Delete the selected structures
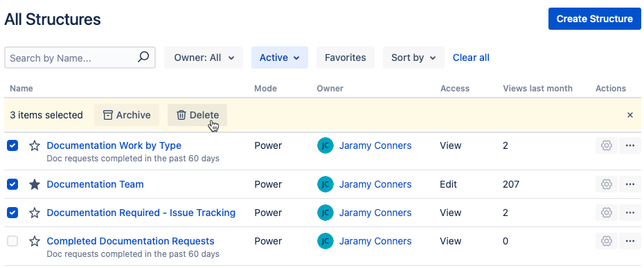 pyautogui.click(x=197, y=115)
